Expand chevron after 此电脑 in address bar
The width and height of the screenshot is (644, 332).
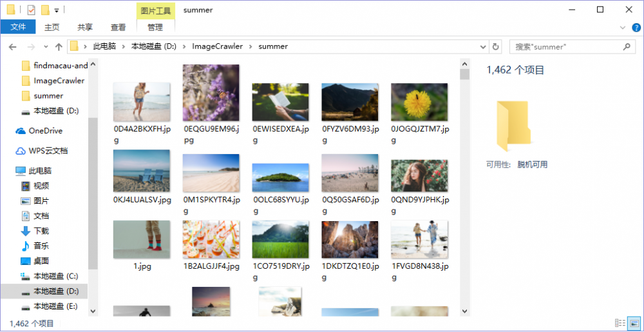click(x=123, y=46)
